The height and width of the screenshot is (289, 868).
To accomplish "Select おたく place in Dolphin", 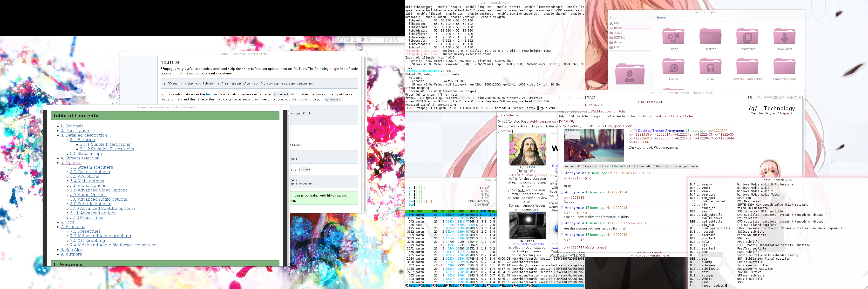I will point(630,33).
